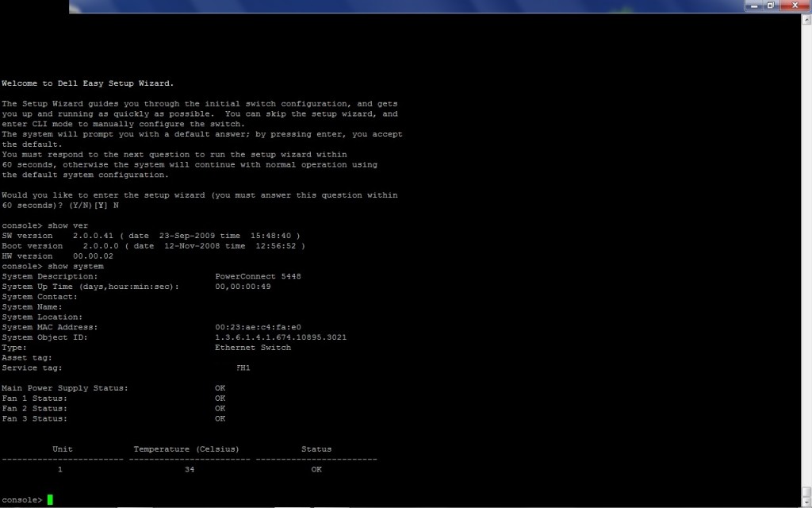Click 'System Location:' label
Viewport: 812px width, 508px height.
[x=42, y=317]
